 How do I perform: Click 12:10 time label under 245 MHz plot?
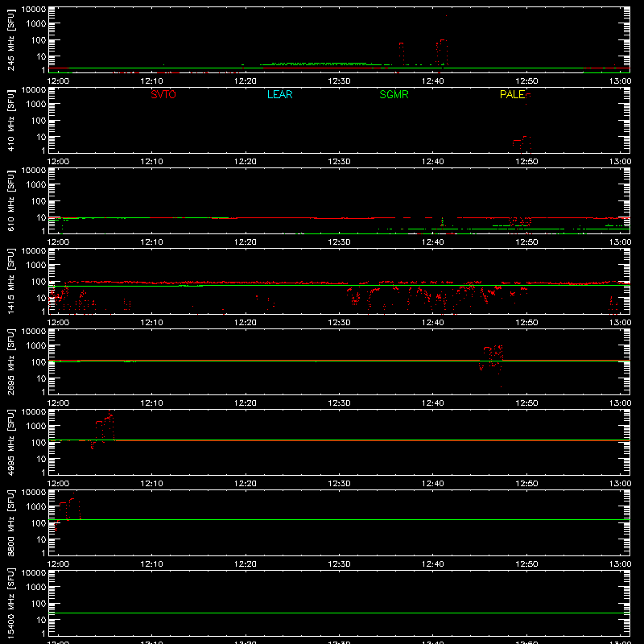click(x=151, y=81)
